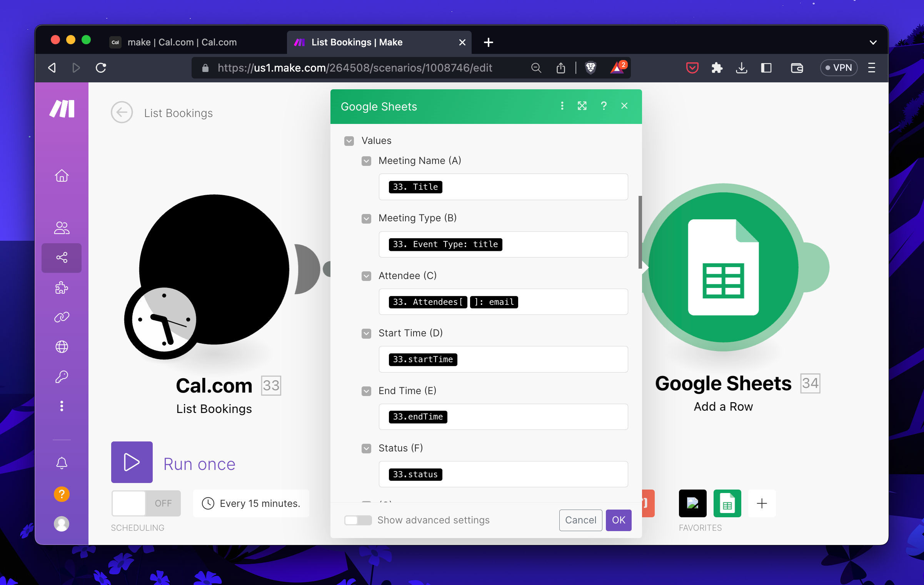Open Brave Shields lion icon

click(x=590, y=68)
